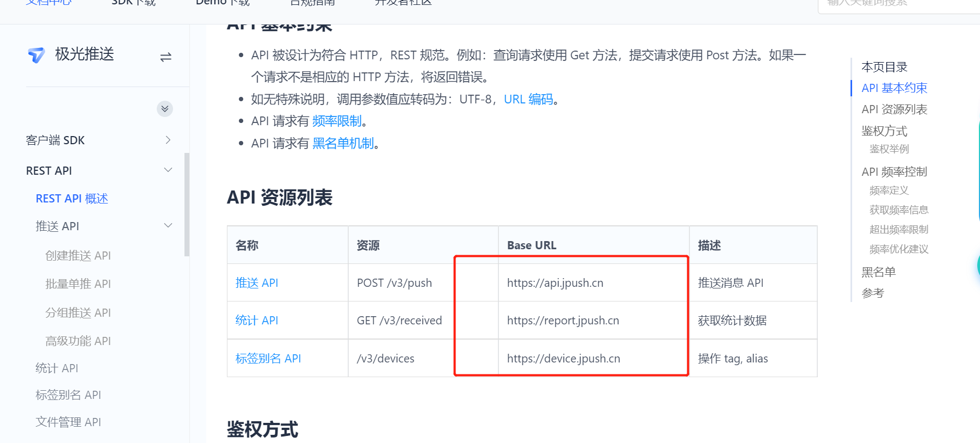
Task: Click the 操作 tag, alias description cell
Action: 753,358
